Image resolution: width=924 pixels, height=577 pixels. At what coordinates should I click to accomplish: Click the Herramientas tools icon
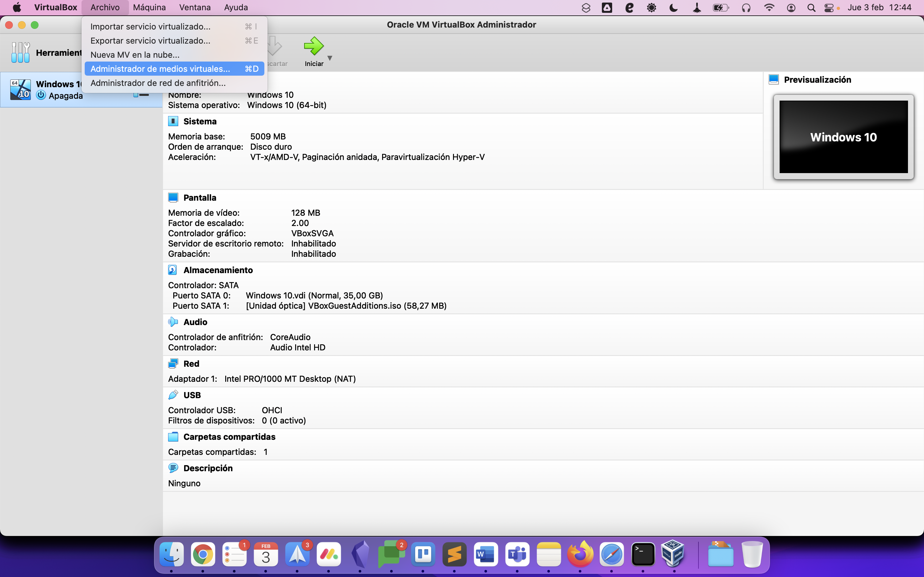pos(21,52)
